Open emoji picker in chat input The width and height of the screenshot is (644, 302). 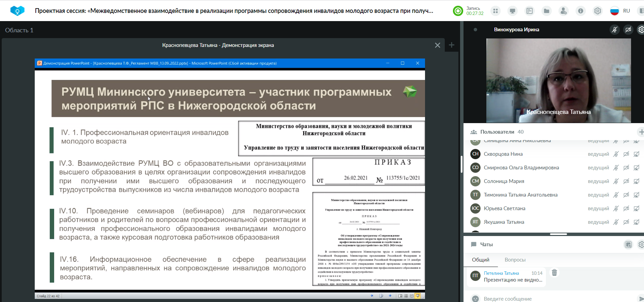tap(475, 299)
